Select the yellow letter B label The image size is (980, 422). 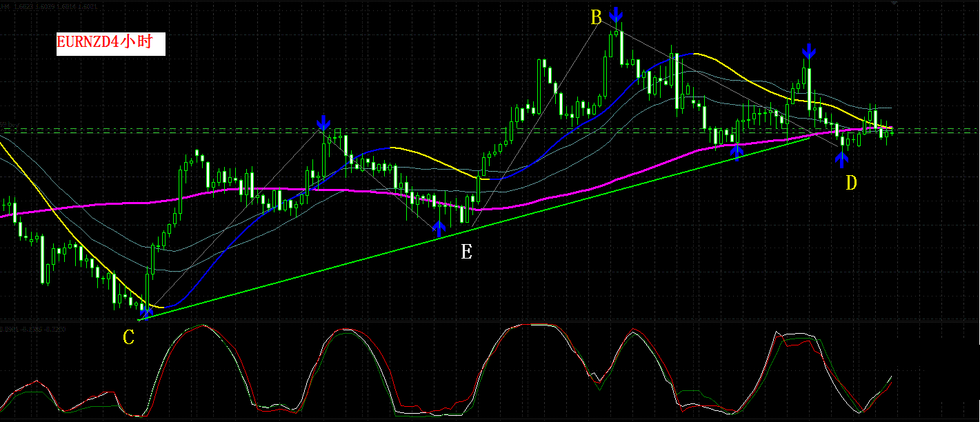click(597, 17)
